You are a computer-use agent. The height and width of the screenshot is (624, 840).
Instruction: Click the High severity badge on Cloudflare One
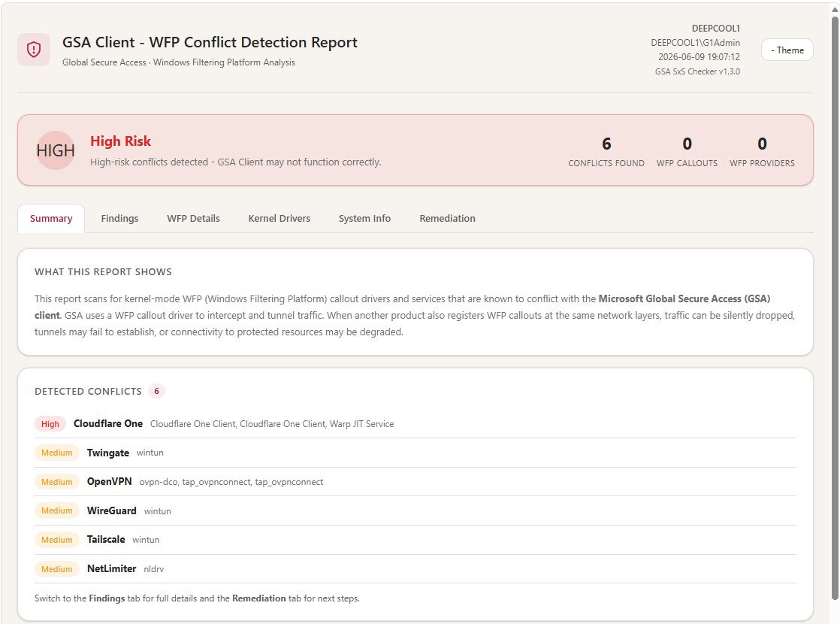pos(50,424)
